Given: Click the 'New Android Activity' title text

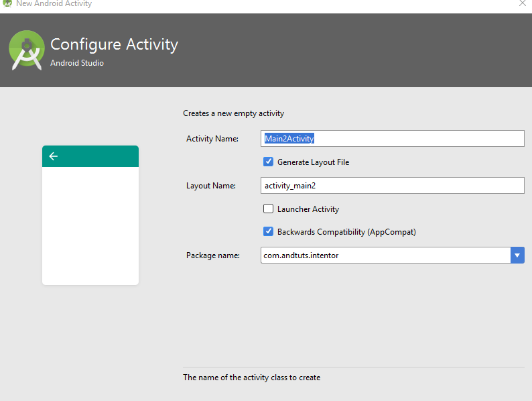Looking at the screenshot, I should pos(54,4).
